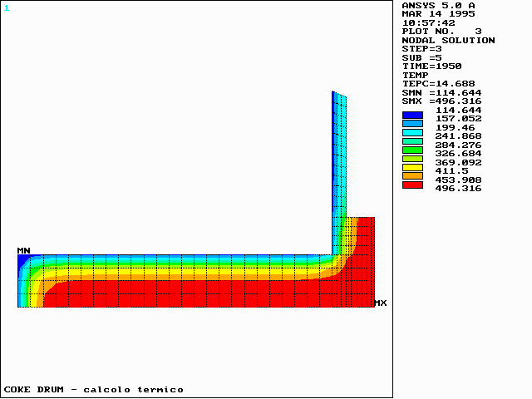The width and height of the screenshot is (532, 399).
Task: Click the lime 326.684 legend swatch
Action: pos(412,159)
